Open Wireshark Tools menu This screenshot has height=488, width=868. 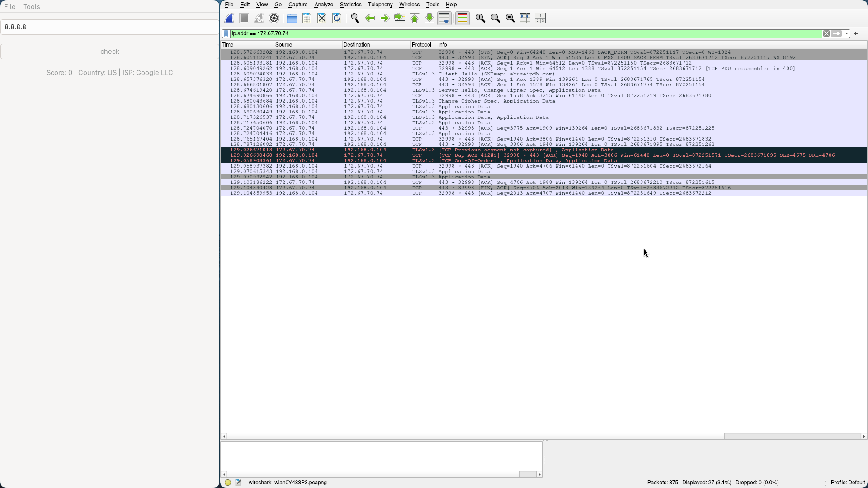coord(433,5)
